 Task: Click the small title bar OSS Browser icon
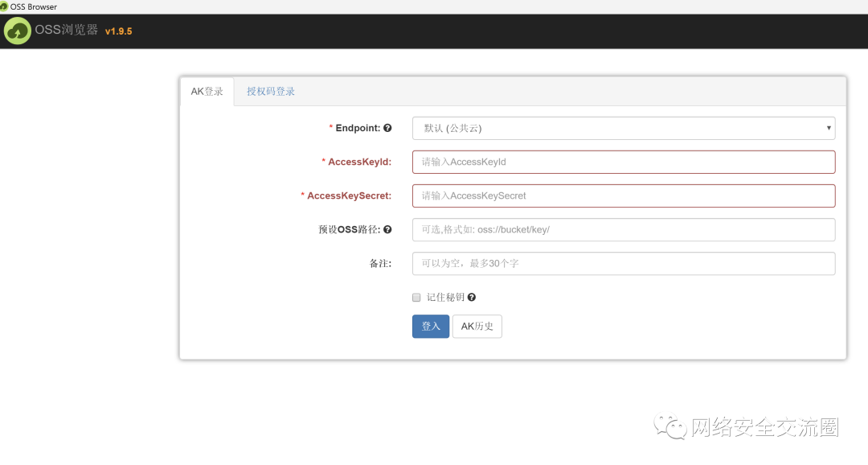coord(4,6)
